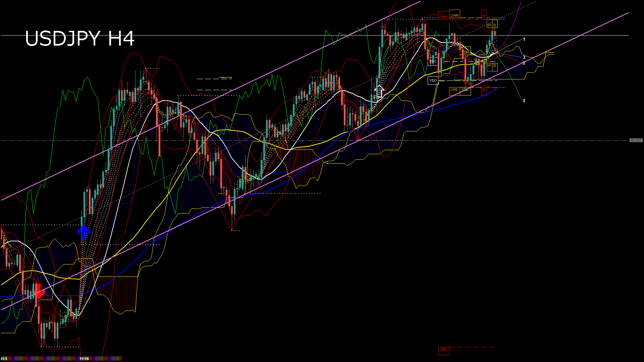Click the 11/10 date marker

84,359
